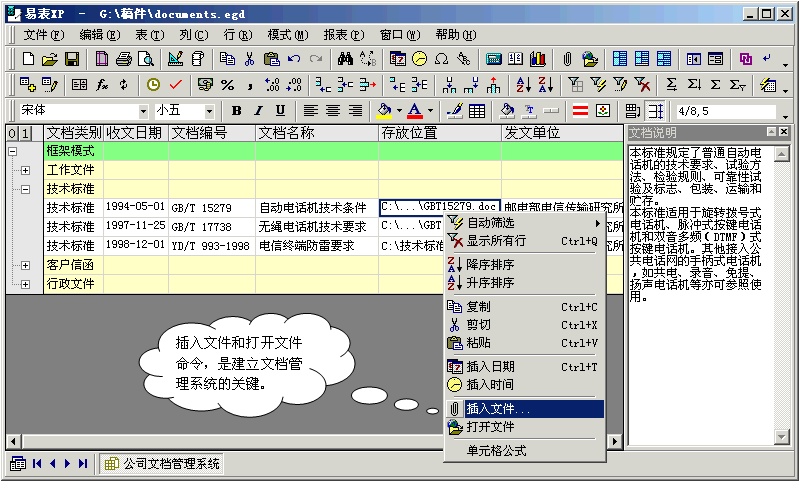Click the first Sigma sum icon

(671, 85)
